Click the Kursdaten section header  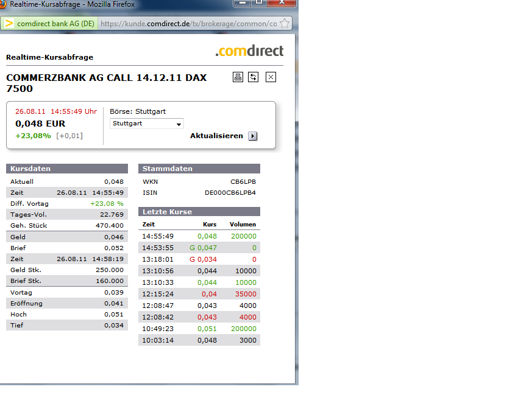tap(67, 169)
